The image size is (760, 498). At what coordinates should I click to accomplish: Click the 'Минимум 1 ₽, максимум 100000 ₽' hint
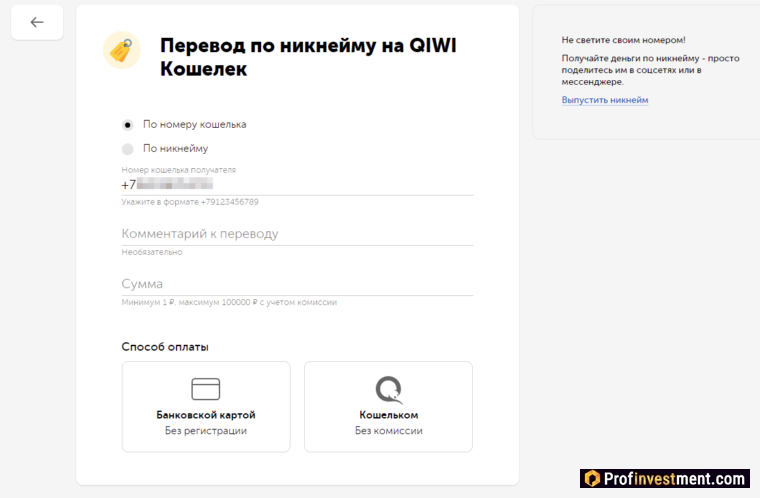coord(229,302)
